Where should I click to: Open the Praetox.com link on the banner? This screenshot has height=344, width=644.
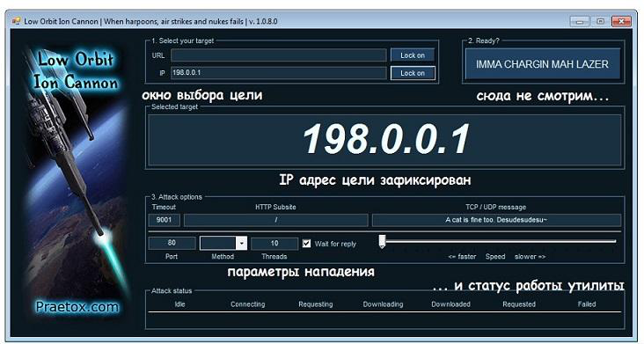coord(77,307)
